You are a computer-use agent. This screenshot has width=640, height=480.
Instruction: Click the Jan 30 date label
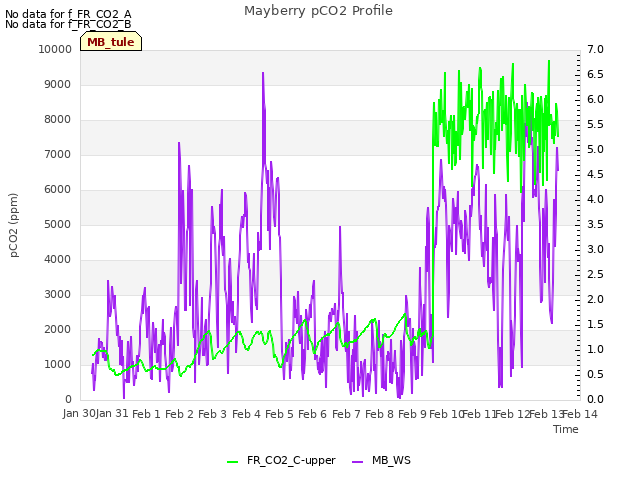pyautogui.click(x=79, y=414)
